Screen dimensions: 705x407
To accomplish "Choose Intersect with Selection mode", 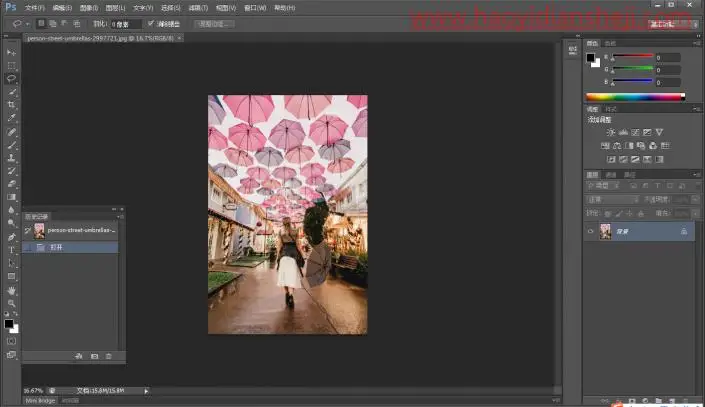I will coord(76,23).
